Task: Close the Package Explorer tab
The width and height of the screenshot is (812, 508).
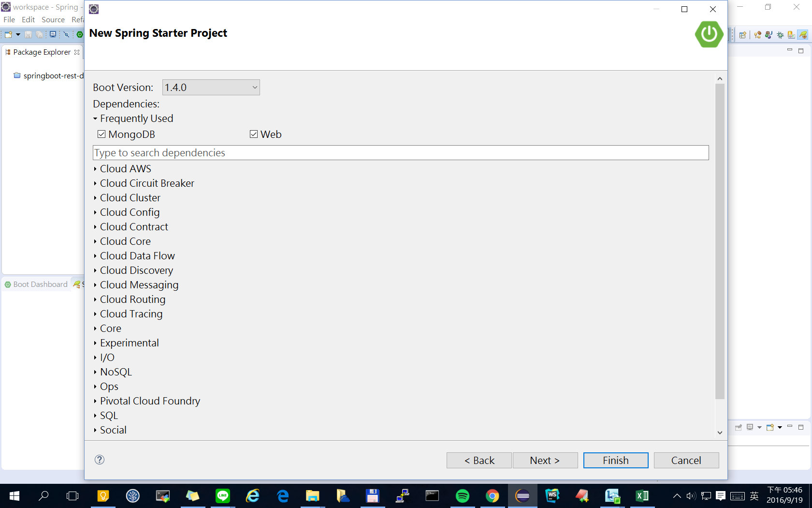Action: (x=77, y=52)
